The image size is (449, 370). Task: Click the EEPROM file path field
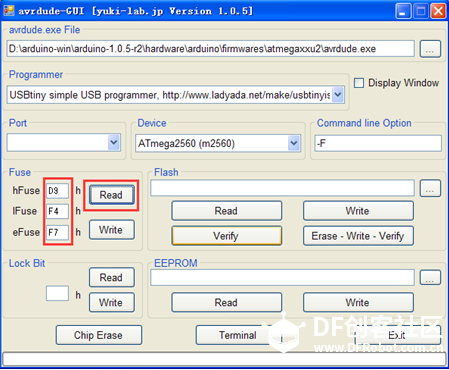[282, 277]
